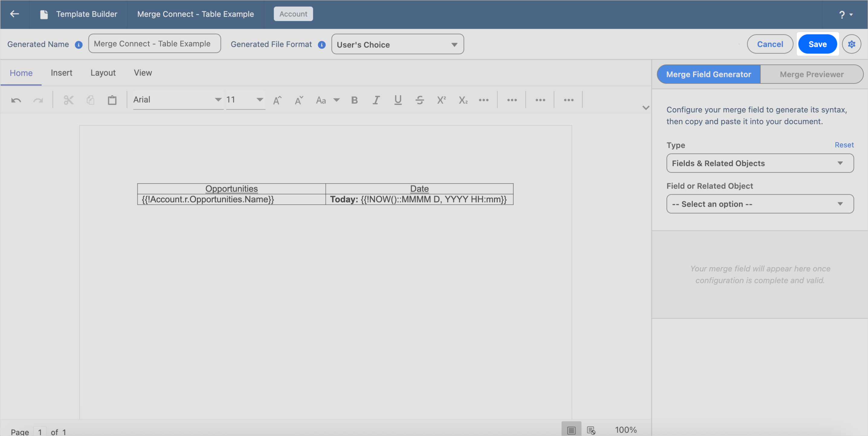Open the User's Choice file format dropdown

tap(398, 44)
